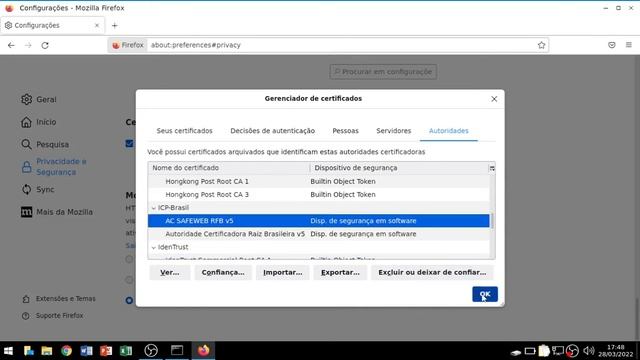640x360 pixels.
Task: Collapse the IdenTrust group
Action: coord(154,247)
